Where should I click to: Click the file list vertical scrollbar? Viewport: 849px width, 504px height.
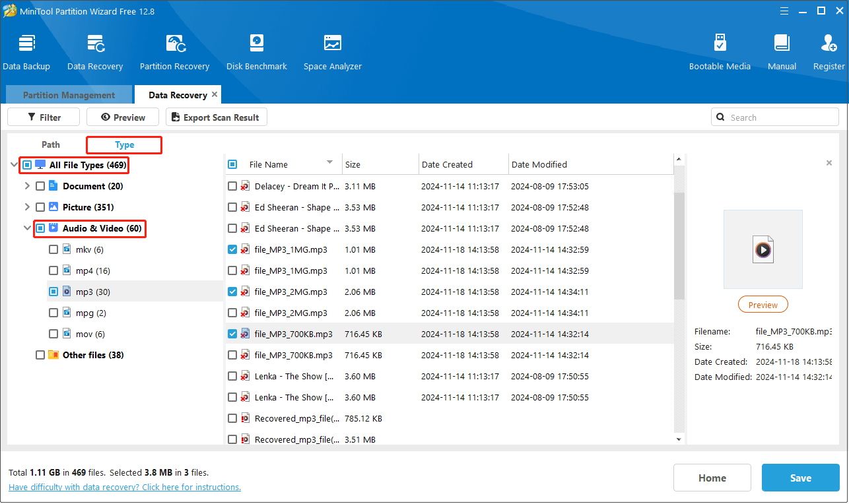(679, 245)
